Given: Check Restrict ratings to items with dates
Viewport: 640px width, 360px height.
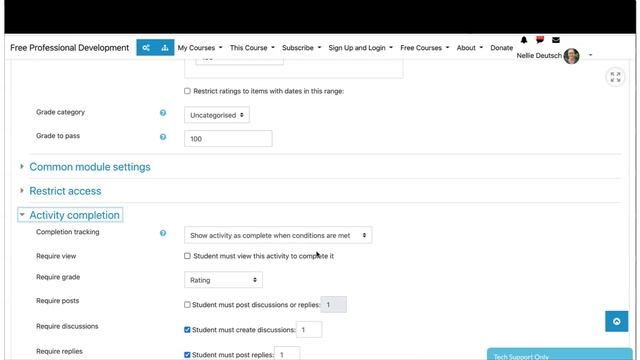Looking at the screenshot, I should pyautogui.click(x=187, y=91).
